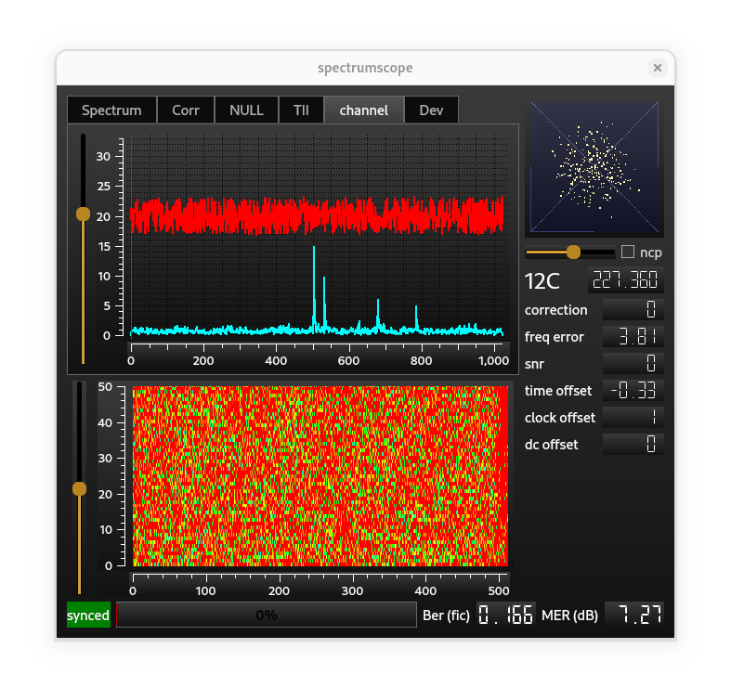Open the Dev tab
Image resolution: width=731 pixels, height=700 pixels.
[431, 110]
